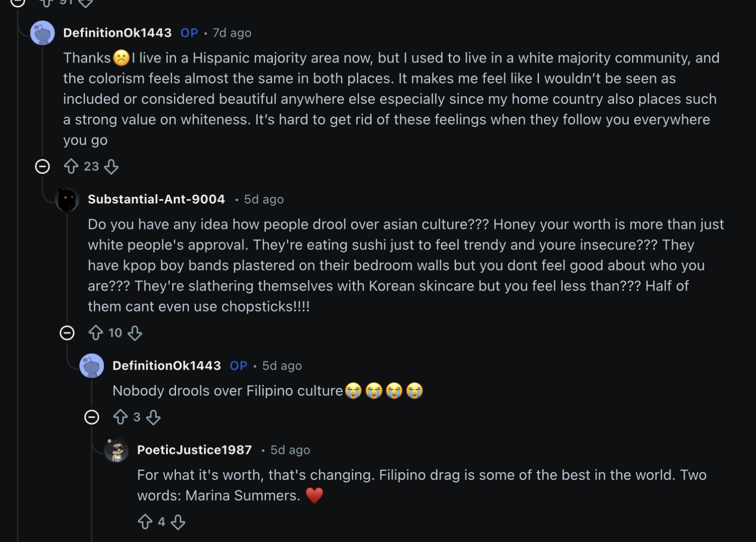Downvote Substantial-Ant-9004's comment
This screenshot has width=756, height=542.
(135, 333)
